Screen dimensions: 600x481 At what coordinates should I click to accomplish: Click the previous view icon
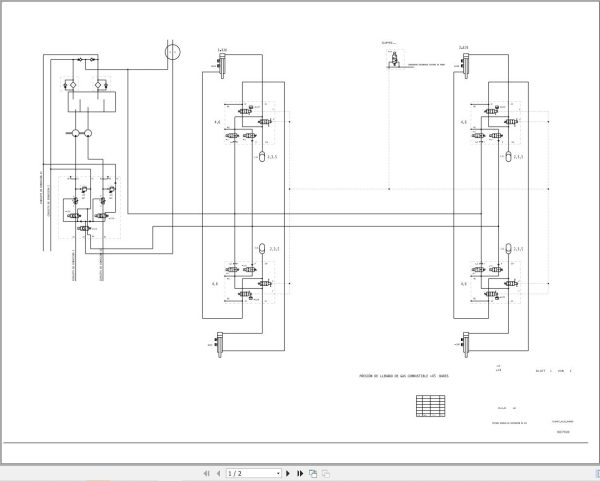point(313,473)
